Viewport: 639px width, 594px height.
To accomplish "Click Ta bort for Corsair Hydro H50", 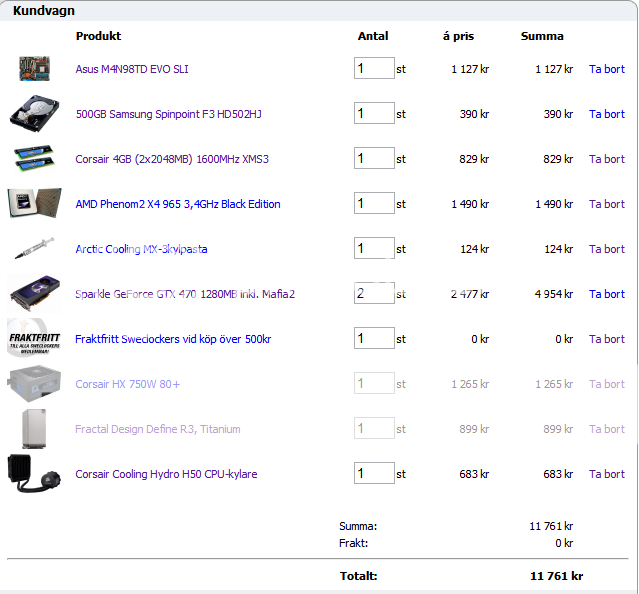I will click(x=606, y=474).
